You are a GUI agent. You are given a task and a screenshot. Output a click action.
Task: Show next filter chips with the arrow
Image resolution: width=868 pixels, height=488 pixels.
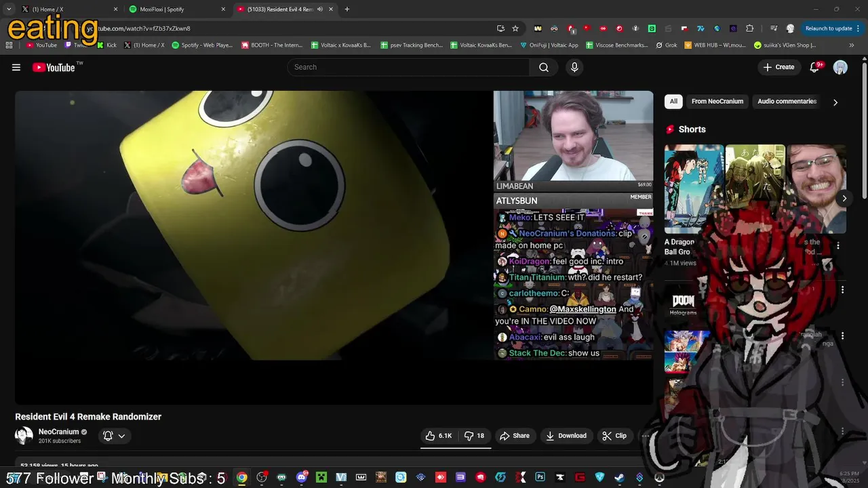(835, 102)
